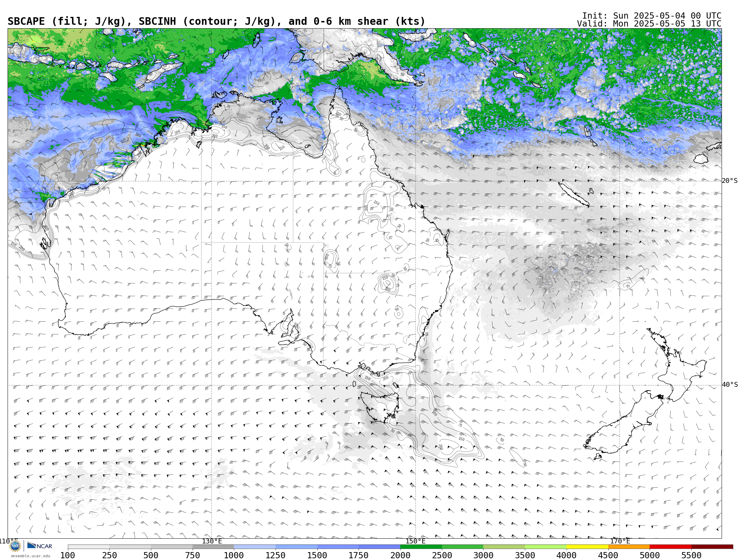Select the plot title 'SBCAPE (fill; J/kg)...'
This screenshot has width=744, height=560.
[x=216, y=21]
